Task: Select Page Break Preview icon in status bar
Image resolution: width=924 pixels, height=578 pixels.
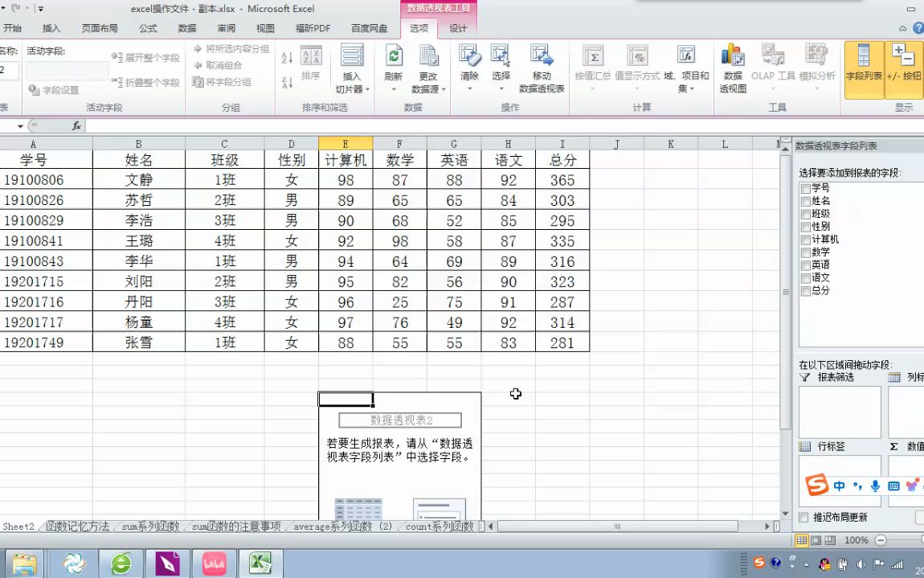Action: tap(830, 539)
